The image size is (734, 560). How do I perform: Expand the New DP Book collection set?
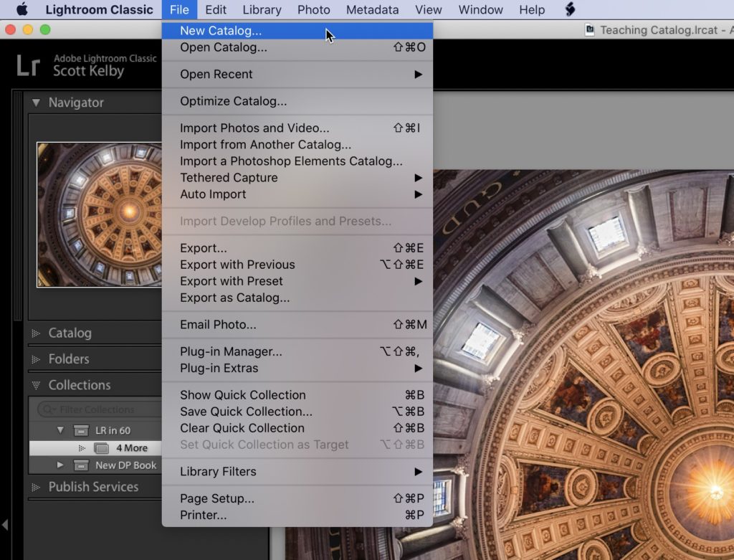tap(61, 465)
